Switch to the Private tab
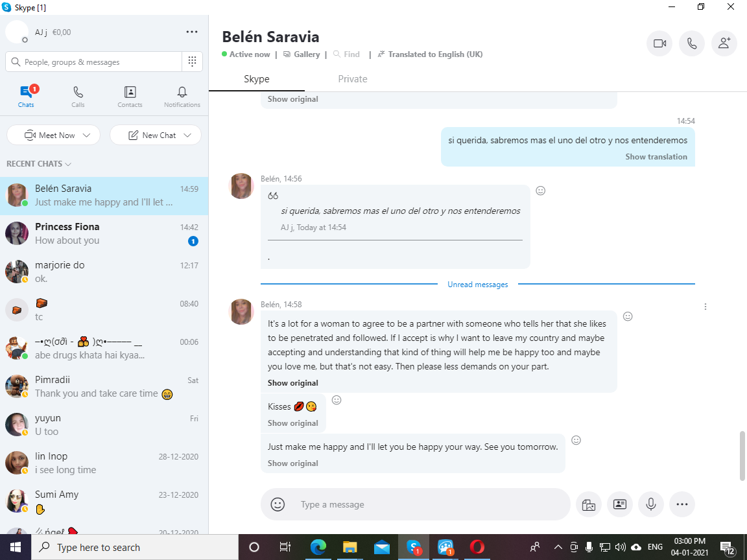The image size is (747, 560). coord(353,79)
